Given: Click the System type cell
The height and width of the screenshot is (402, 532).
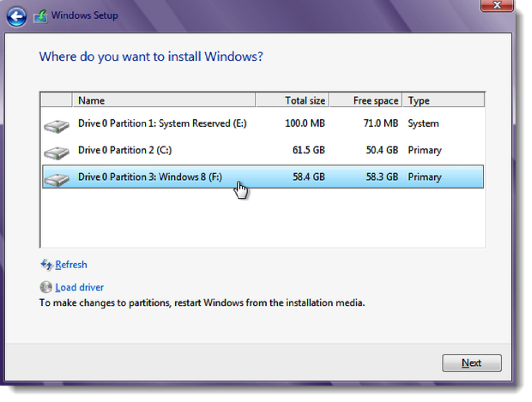Looking at the screenshot, I should [423, 123].
